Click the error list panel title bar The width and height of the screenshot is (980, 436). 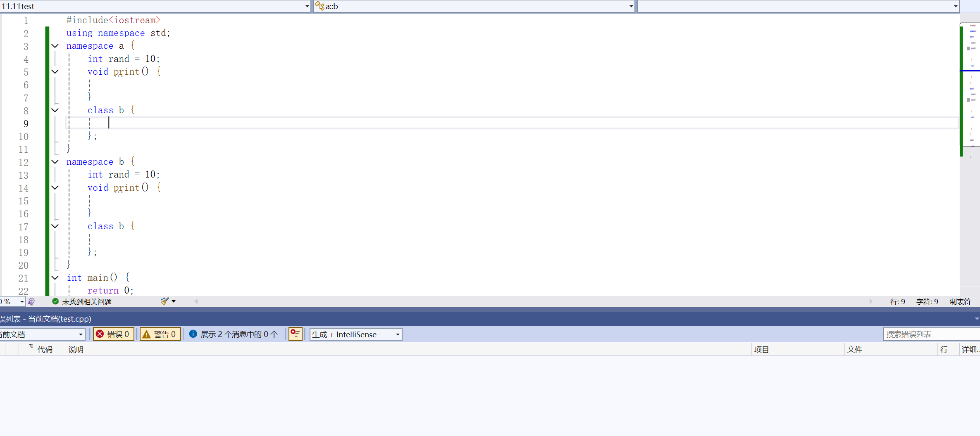pos(490,319)
